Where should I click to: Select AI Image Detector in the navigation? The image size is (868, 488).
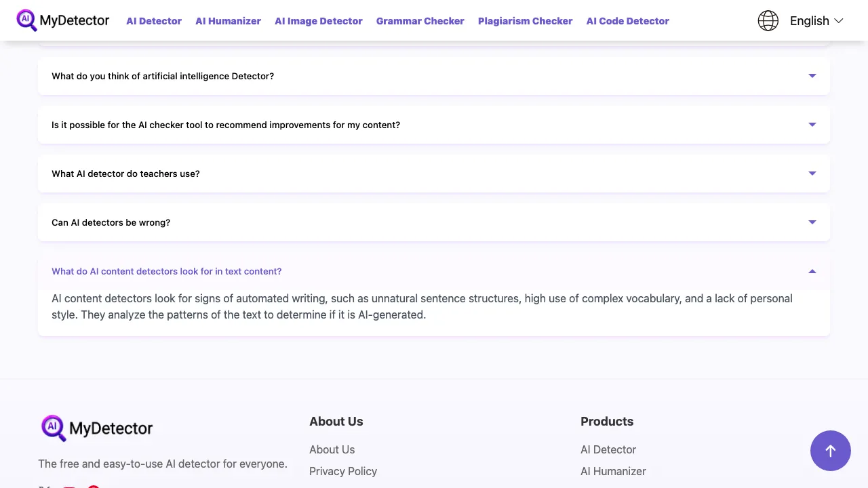tap(319, 21)
